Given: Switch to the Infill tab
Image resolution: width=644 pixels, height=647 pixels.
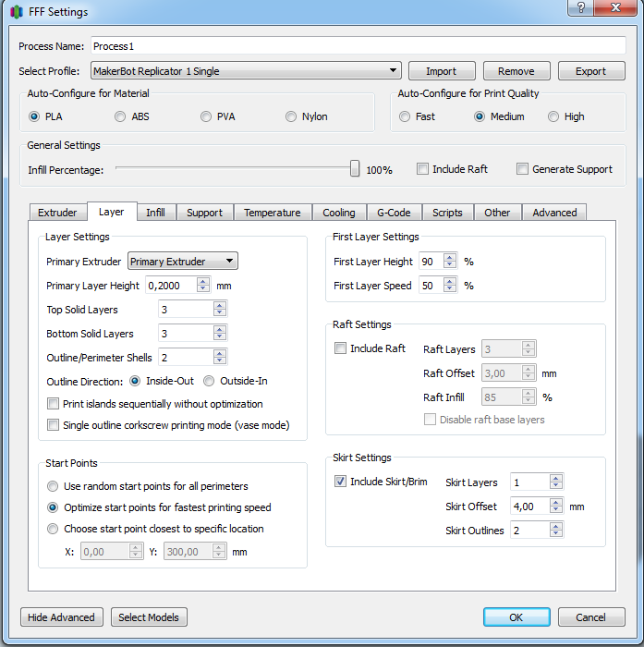Looking at the screenshot, I should [x=155, y=213].
